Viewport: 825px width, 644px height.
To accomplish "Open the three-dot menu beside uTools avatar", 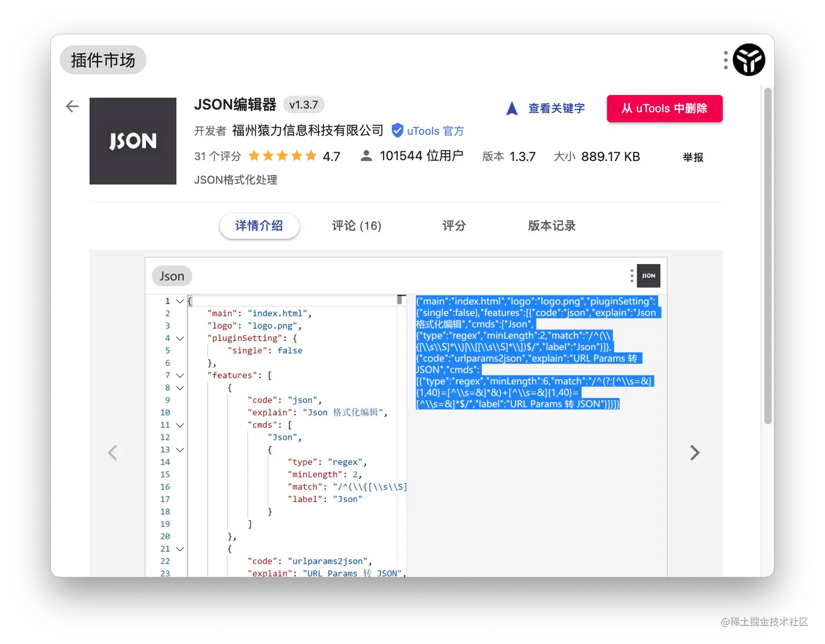I will tap(726, 60).
